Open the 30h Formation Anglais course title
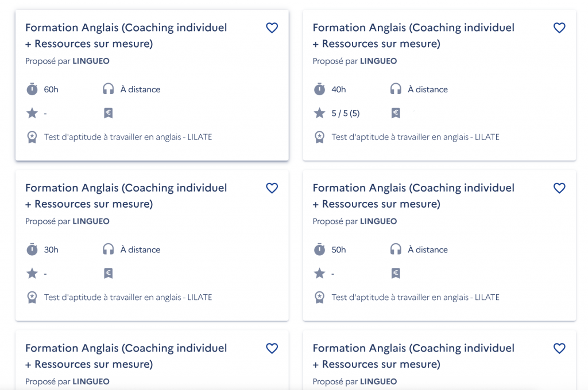This screenshot has width=588, height=390. [x=126, y=196]
